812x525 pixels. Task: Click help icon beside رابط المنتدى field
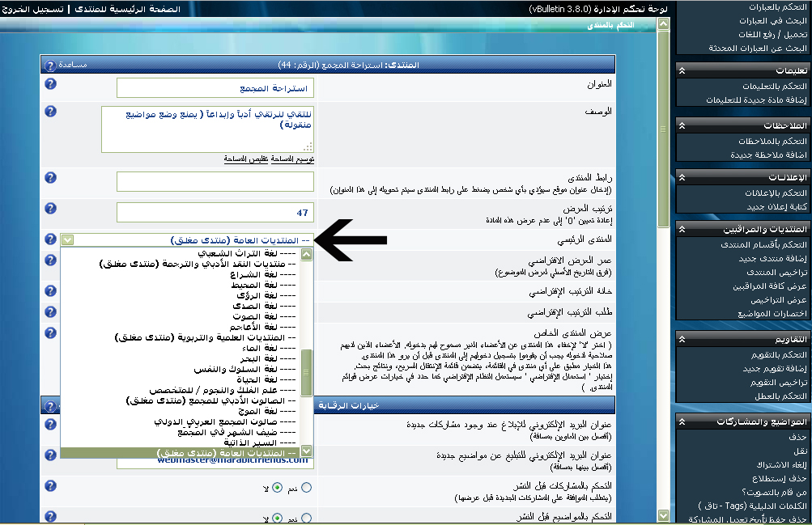[50, 177]
